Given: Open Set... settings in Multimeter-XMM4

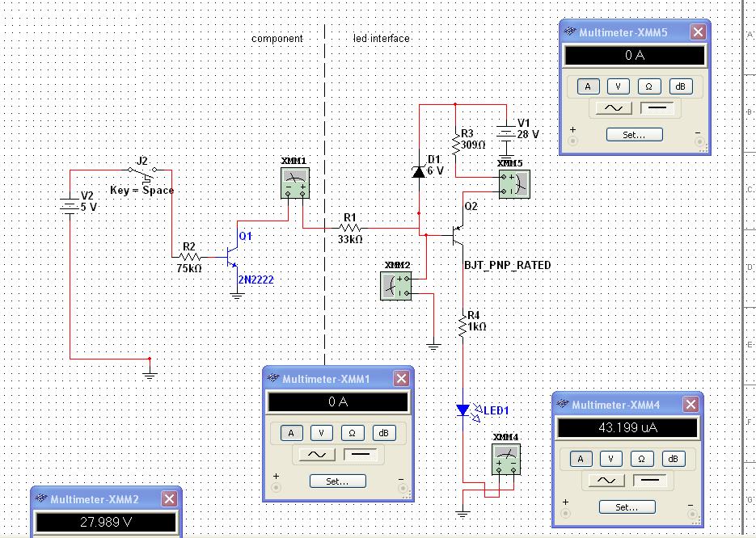Looking at the screenshot, I should coord(627,507).
